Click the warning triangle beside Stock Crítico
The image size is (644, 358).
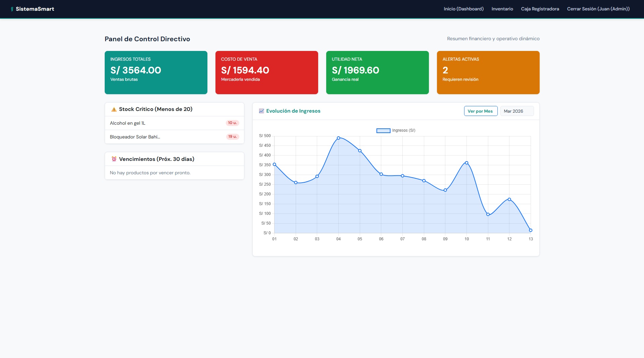113,109
